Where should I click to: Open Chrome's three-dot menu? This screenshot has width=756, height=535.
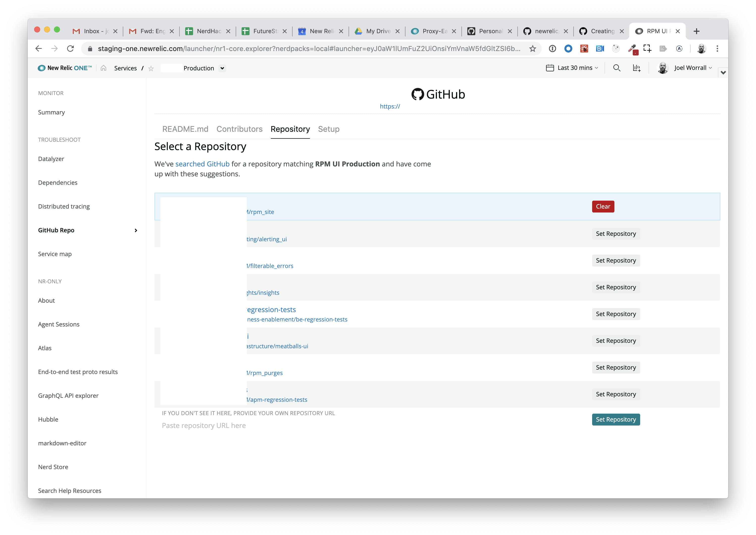[x=717, y=49]
